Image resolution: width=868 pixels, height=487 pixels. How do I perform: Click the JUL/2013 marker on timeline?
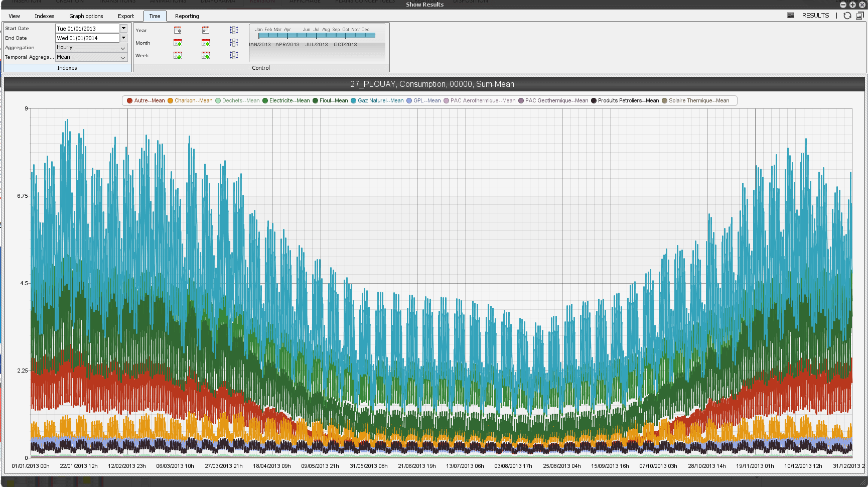[317, 45]
